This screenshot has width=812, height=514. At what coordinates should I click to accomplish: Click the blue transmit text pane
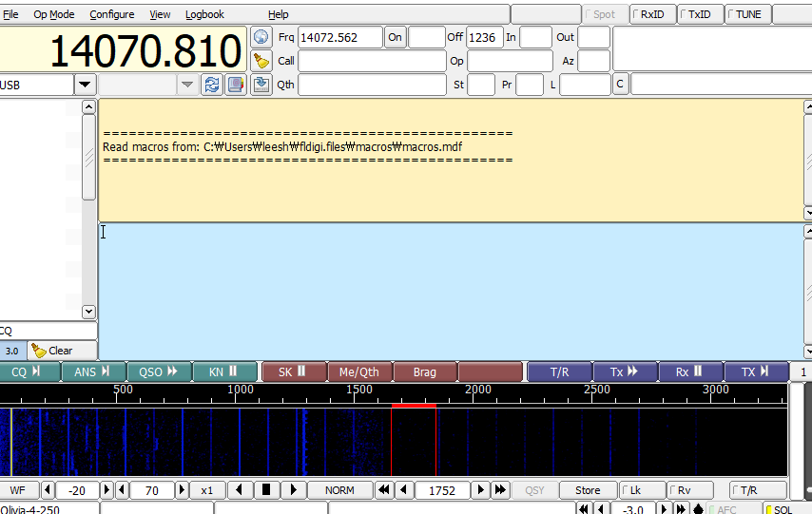click(451, 292)
